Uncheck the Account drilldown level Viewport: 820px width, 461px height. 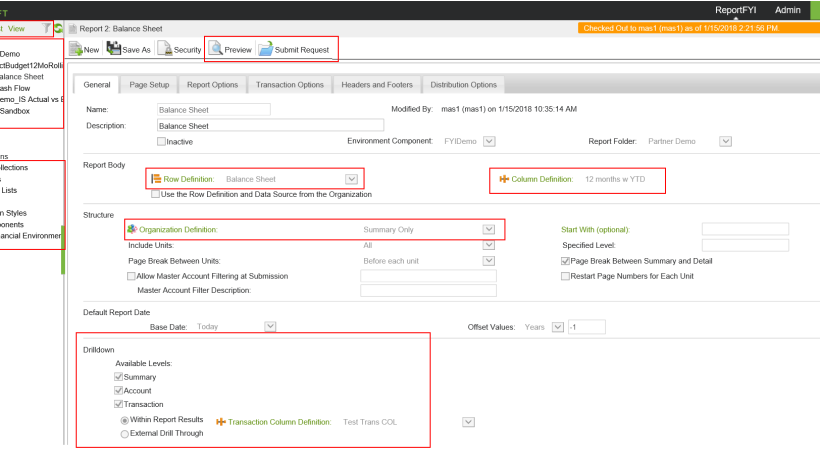pos(118,390)
